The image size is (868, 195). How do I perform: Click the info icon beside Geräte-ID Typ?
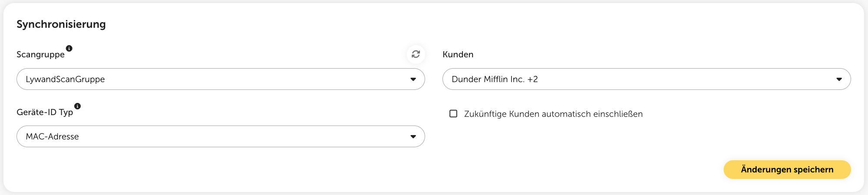[x=77, y=106]
